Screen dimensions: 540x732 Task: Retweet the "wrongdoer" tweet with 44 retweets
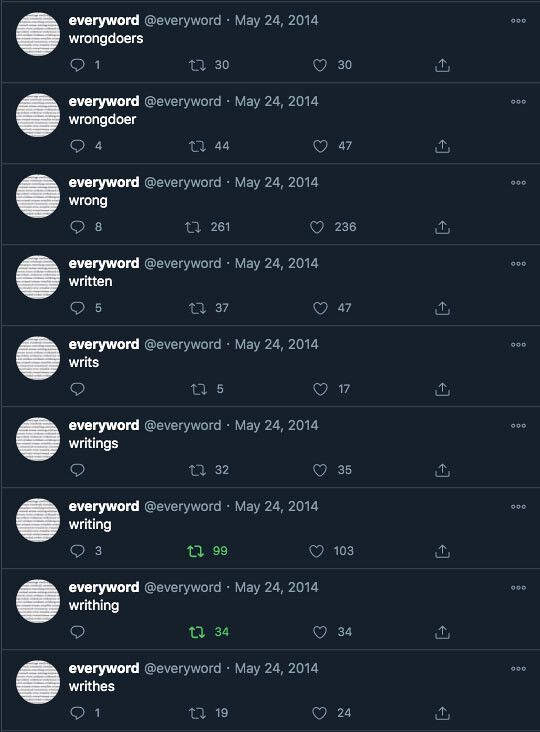[x=197, y=146]
